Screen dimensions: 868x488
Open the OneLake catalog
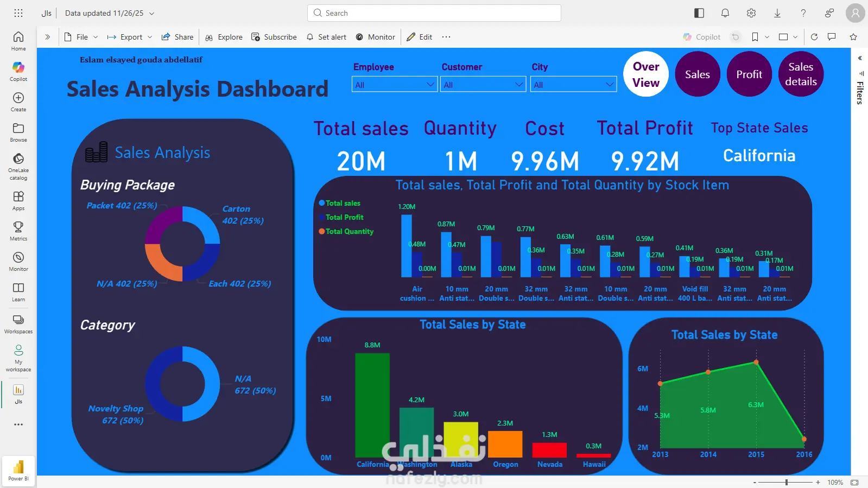pyautogui.click(x=18, y=166)
